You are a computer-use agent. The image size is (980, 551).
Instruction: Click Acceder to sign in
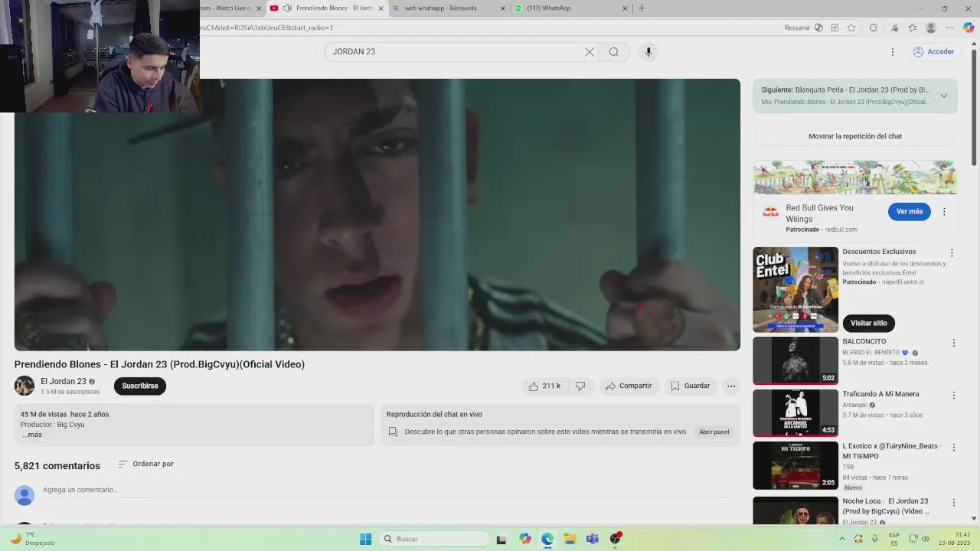coord(933,52)
